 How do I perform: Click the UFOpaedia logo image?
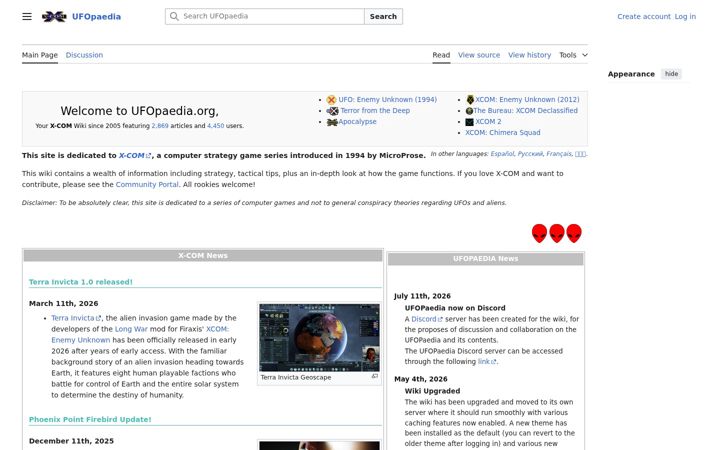[54, 17]
